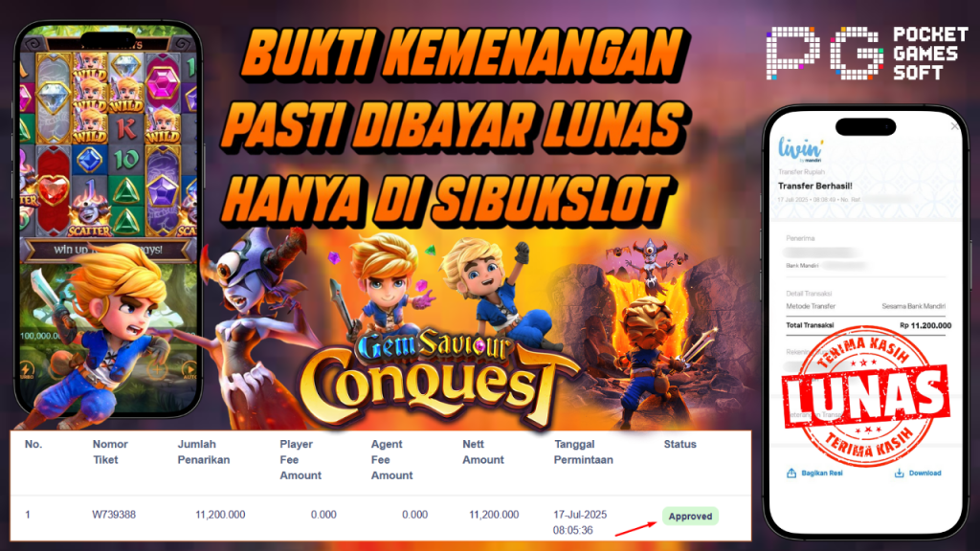The width and height of the screenshot is (980, 551).
Task: Tap the Auto play icon in the game
Action: [189, 369]
